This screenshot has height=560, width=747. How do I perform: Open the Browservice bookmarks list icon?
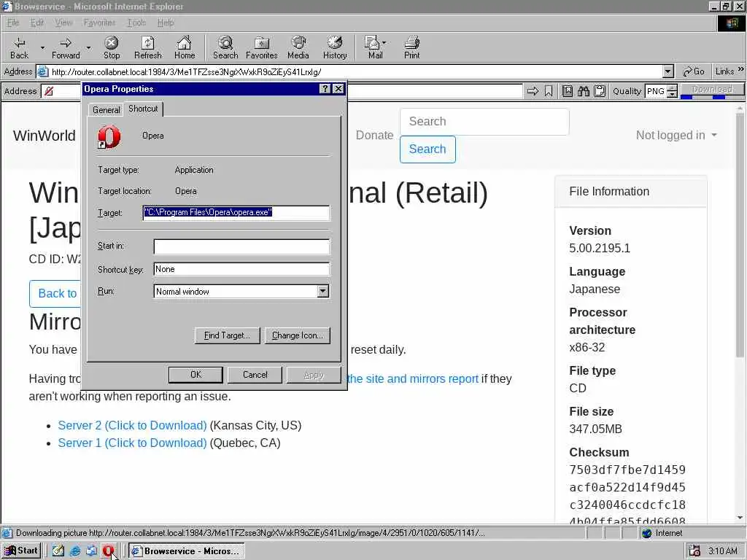[567, 91]
